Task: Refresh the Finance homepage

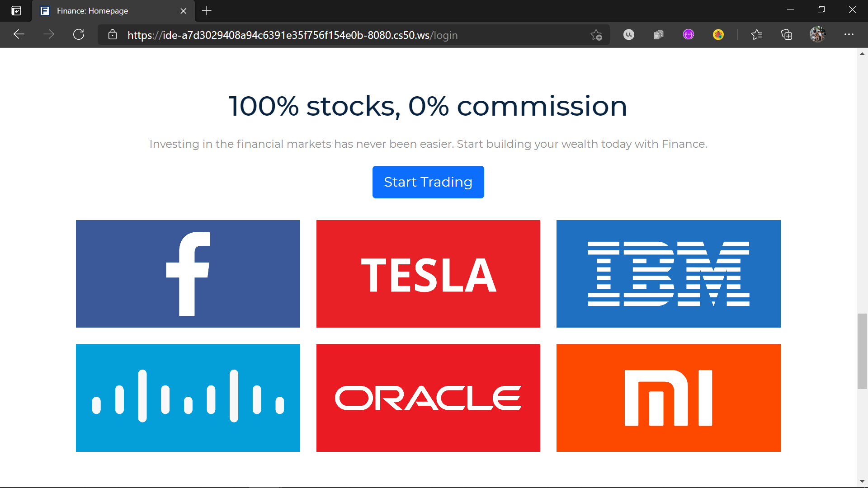Action: (x=78, y=34)
